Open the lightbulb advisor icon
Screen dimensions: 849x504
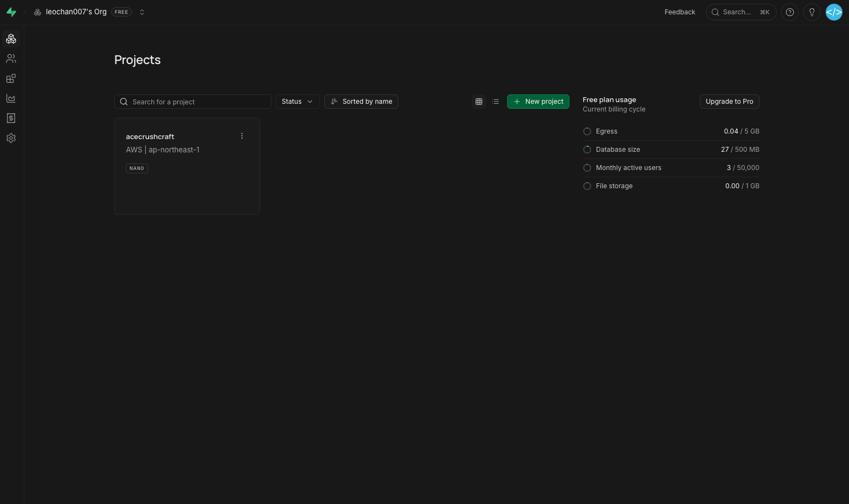coord(812,12)
